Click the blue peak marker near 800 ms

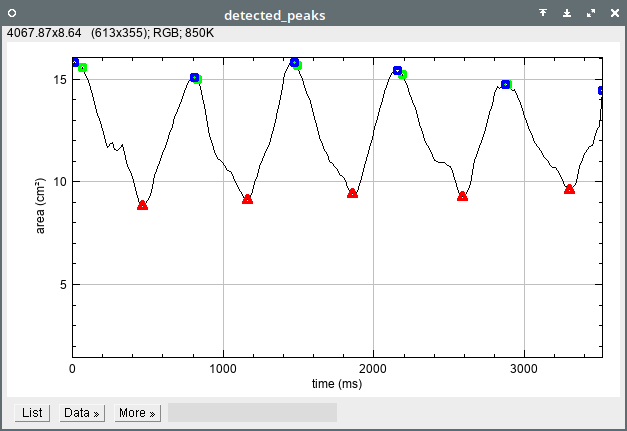pos(194,77)
